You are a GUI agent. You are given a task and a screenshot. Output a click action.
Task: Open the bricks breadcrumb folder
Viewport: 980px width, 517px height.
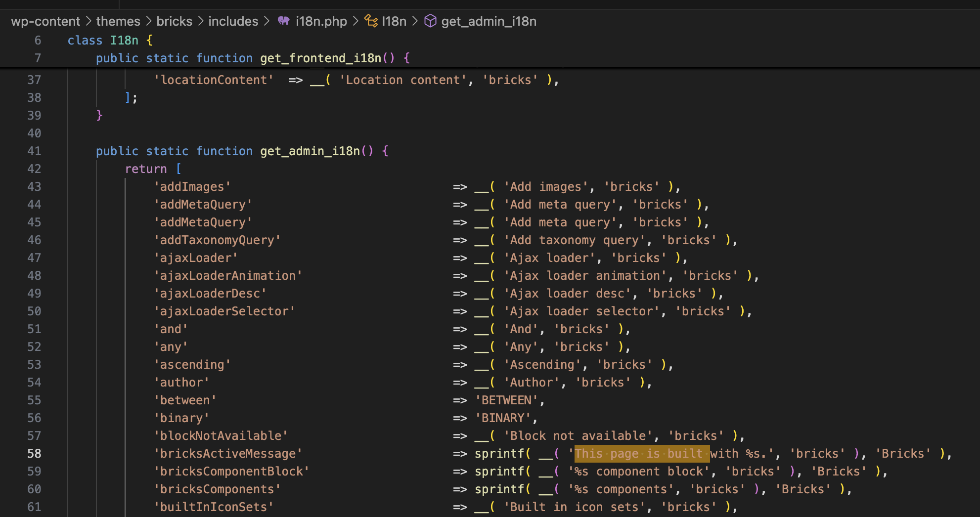(x=174, y=21)
